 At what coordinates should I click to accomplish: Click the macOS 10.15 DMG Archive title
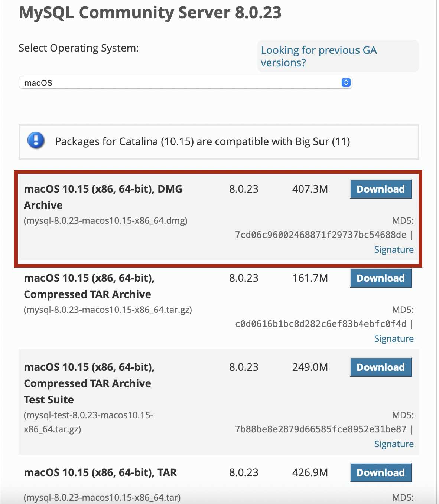pos(103,197)
